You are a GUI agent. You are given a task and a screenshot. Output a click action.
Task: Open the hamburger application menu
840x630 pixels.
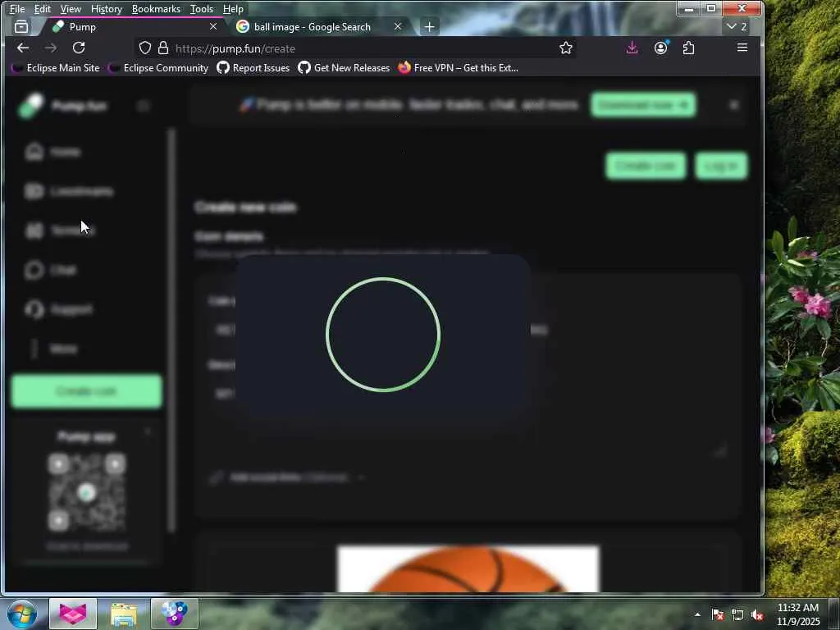click(742, 48)
